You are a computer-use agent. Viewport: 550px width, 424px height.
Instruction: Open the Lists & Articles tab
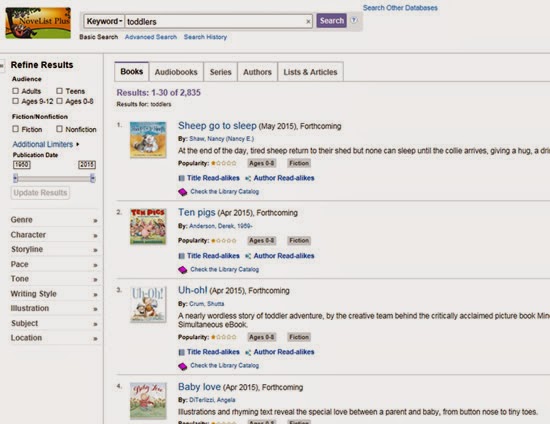coord(310,72)
